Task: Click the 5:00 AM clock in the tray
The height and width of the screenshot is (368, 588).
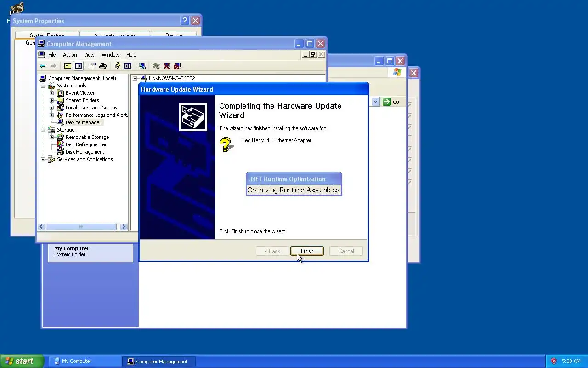Action: [571, 361]
